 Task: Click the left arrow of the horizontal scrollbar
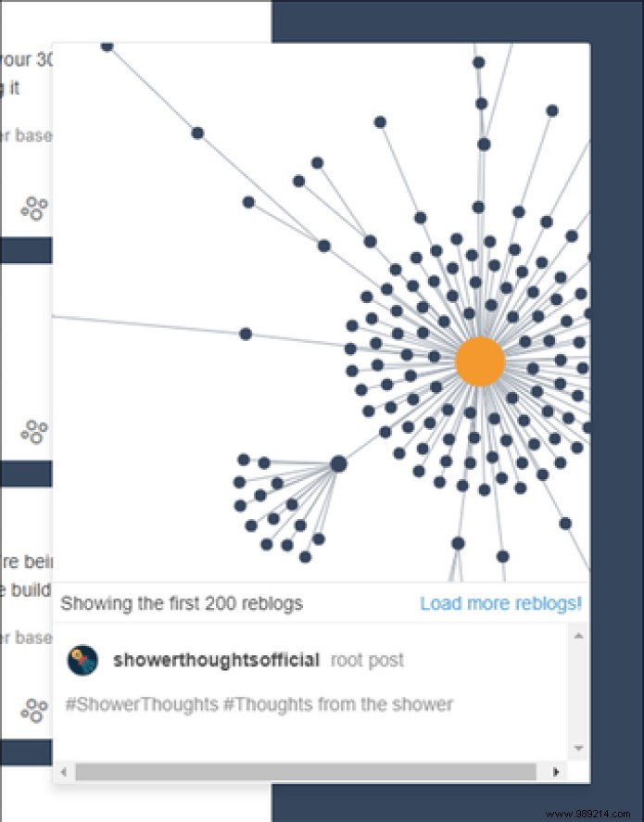tap(63, 770)
